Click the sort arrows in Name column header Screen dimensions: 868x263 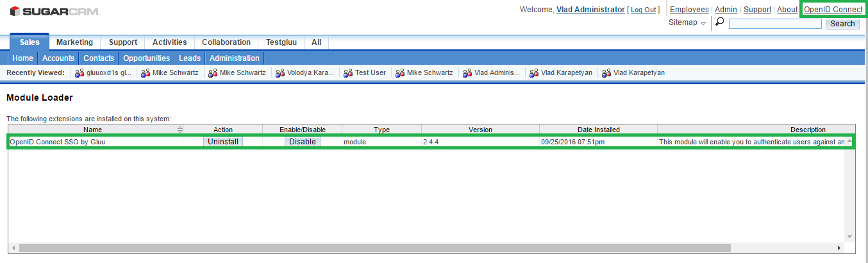180,130
